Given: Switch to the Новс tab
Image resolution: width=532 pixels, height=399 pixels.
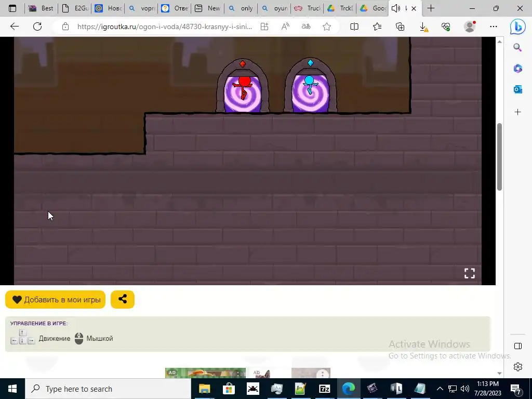Looking at the screenshot, I should 108,8.
